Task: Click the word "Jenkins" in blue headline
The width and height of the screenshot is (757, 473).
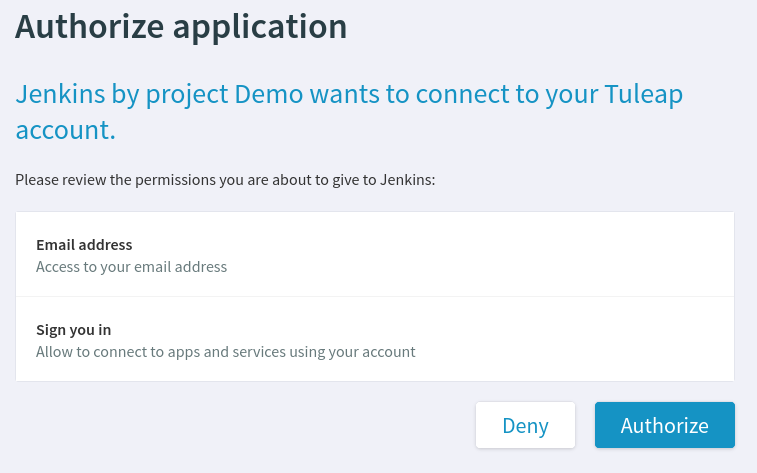Action: [60, 94]
